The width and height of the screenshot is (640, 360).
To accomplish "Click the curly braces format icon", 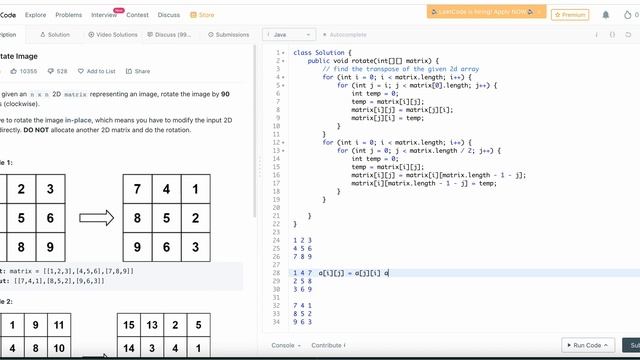I will pos(612,35).
